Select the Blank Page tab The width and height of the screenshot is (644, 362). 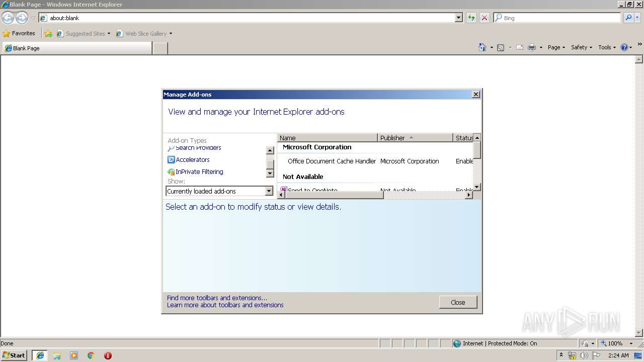(77, 48)
